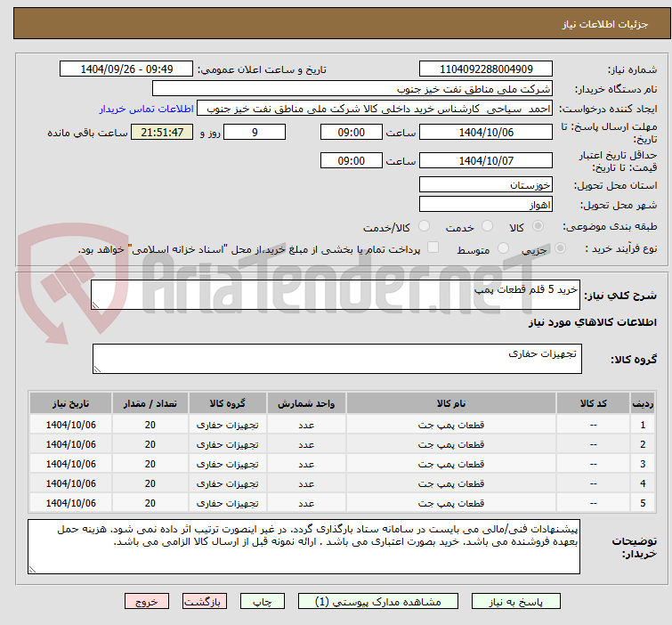Click the response deadline date 1404/10/06 field
Screen dimensions: 672x625
click(x=486, y=132)
